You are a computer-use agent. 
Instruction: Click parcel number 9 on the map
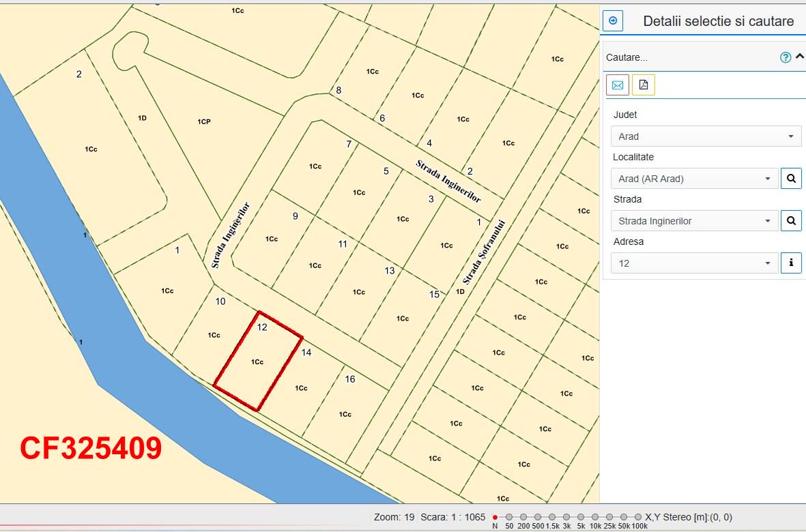point(295,216)
